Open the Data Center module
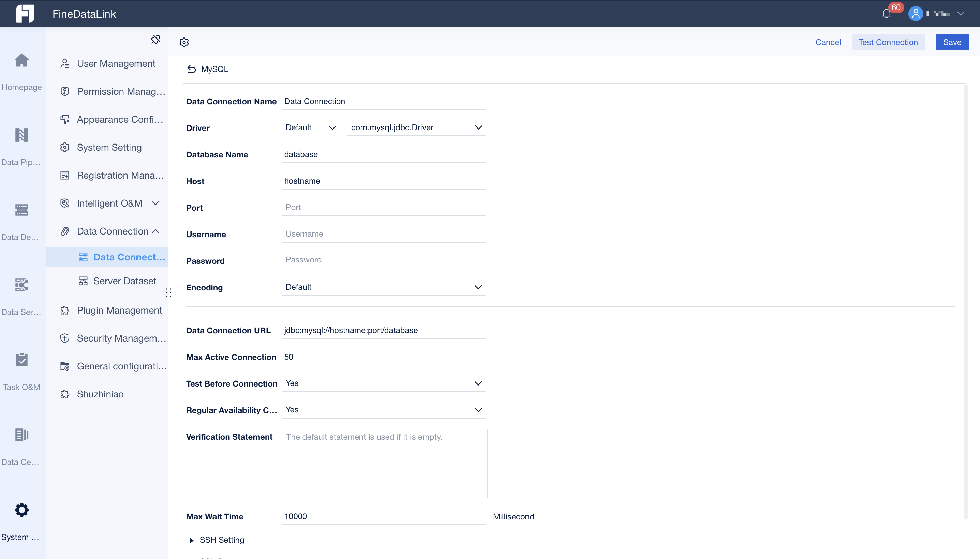This screenshot has height=559, width=980. pos(22,446)
